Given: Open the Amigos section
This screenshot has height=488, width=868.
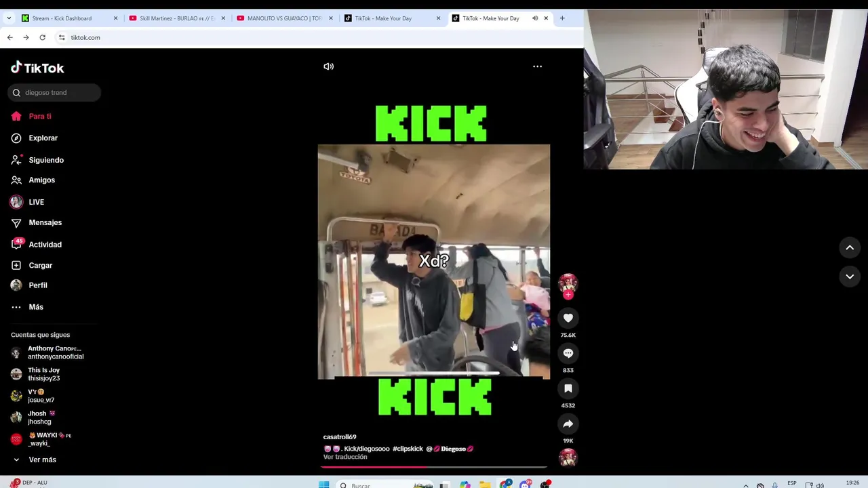Looking at the screenshot, I should pyautogui.click(x=33, y=180).
